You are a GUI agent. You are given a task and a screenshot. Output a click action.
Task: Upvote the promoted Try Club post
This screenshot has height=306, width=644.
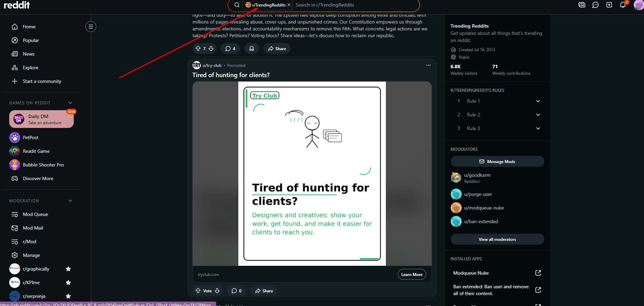coord(198,291)
